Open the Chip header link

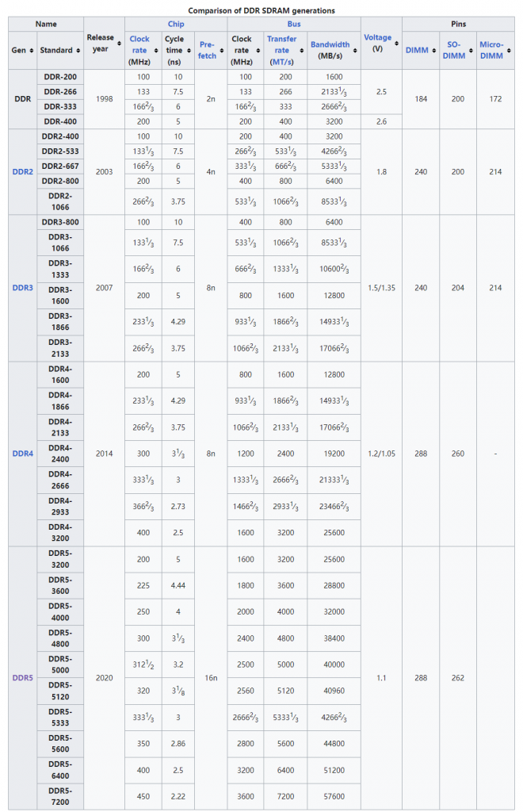tap(176, 25)
